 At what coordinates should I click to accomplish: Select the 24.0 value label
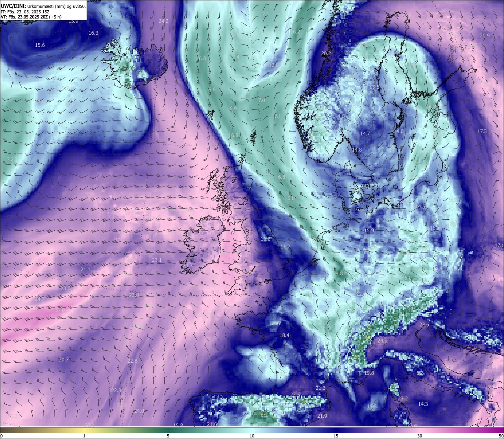point(139,411)
